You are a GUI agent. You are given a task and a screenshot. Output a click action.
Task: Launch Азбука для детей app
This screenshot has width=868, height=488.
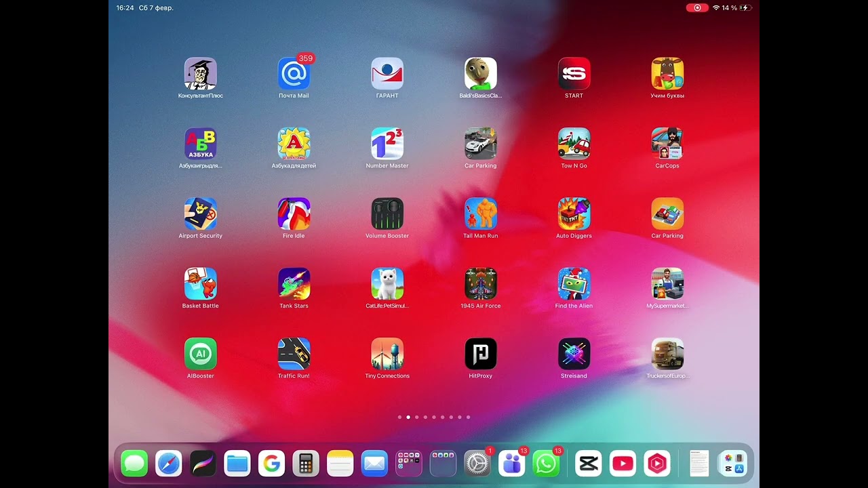pyautogui.click(x=294, y=144)
